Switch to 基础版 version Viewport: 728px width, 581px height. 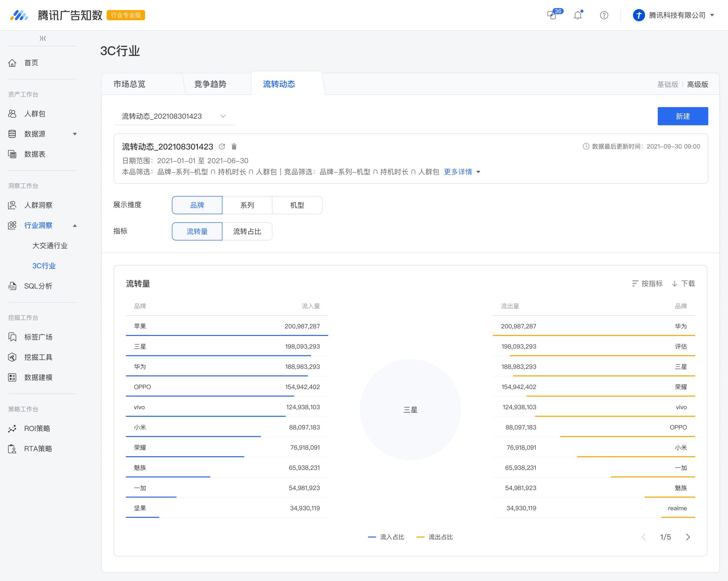(x=667, y=84)
